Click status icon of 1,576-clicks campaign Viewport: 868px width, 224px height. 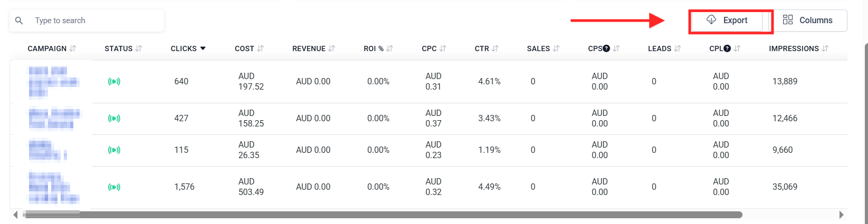(114, 187)
